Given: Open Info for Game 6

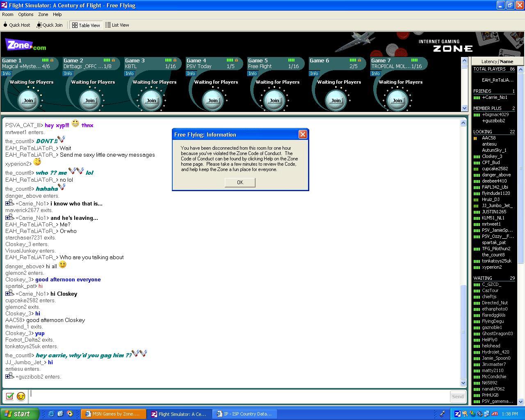Looking at the screenshot, I should [314, 74].
